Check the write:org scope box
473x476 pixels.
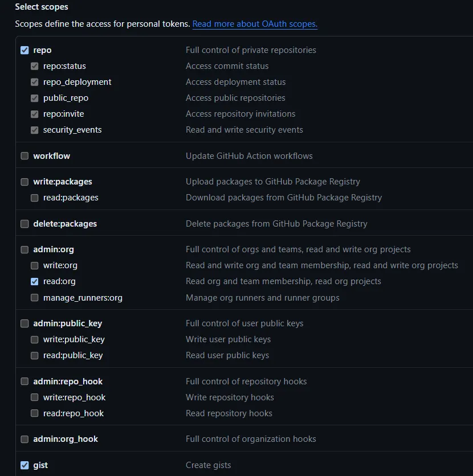click(x=35, y=266)
